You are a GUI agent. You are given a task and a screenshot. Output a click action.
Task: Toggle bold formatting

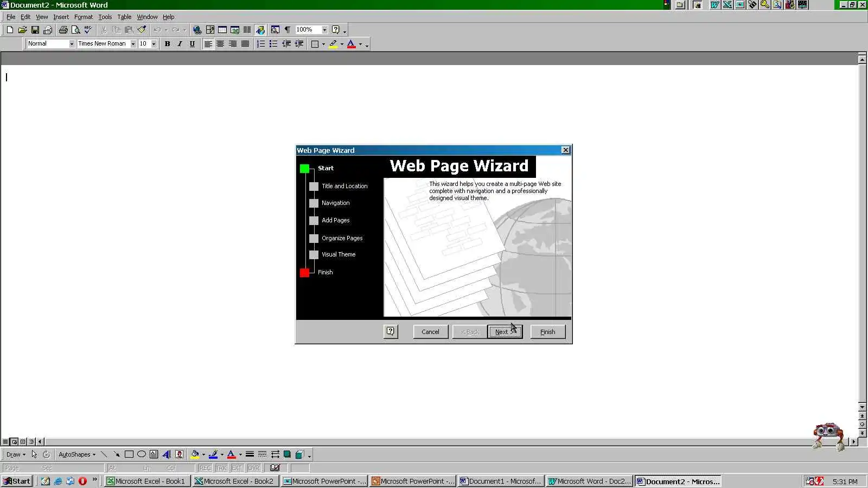pos(167,44)
